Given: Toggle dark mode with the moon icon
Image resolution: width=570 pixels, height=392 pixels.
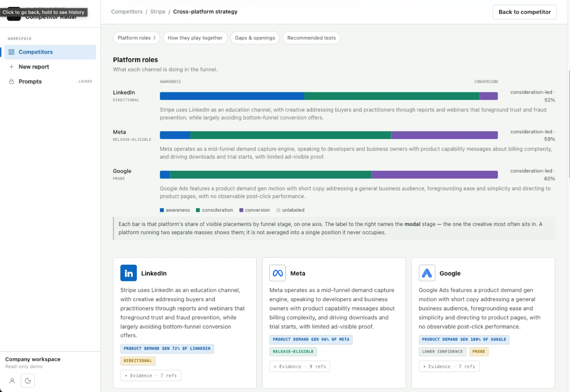Looking at the screenshot, I should pos(28,381).
